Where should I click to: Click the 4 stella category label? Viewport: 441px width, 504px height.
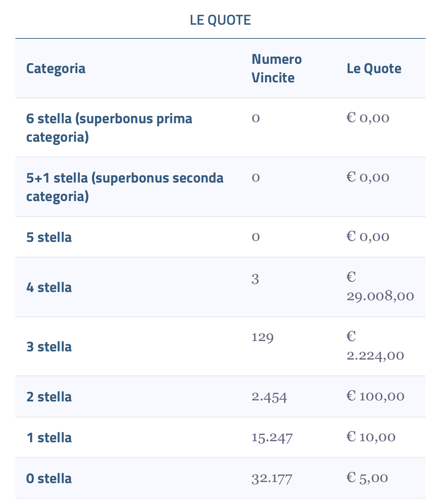click(x=49, y=287)
